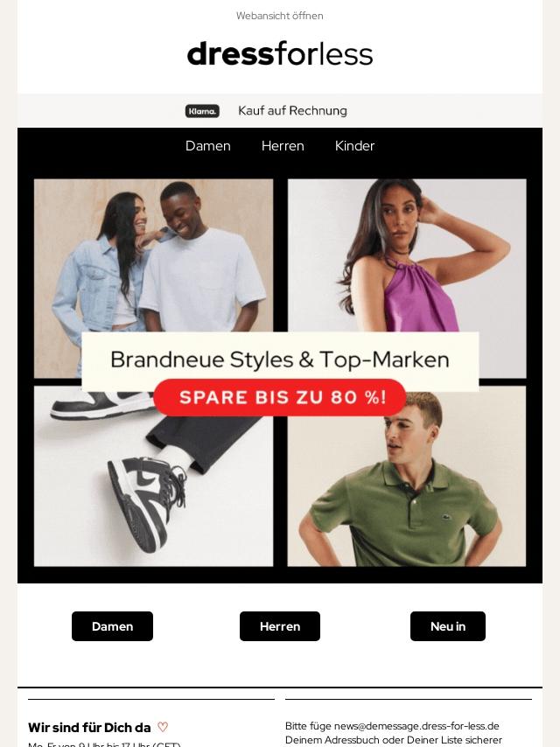Screen dimensions: 560x747
Task: Click the Brandneue Styles & Top-Marken banner
Action: click(280, 360)
